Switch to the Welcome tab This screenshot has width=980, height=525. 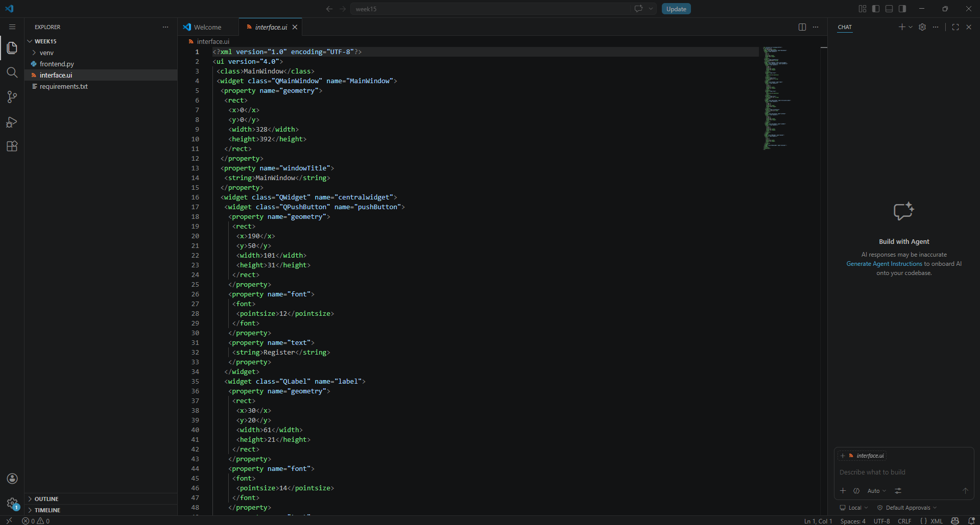[208, 27]
